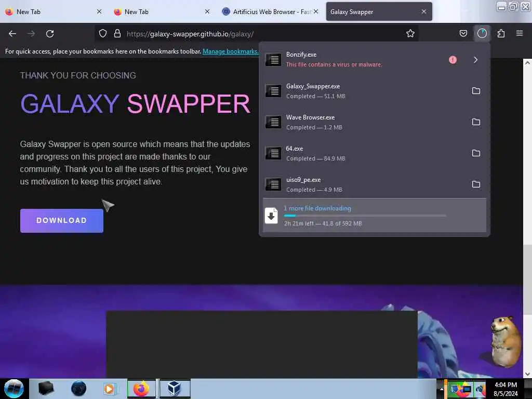Bookmark this page with the star
Viewport: 532px width, 399px height.
coord(410,34)
